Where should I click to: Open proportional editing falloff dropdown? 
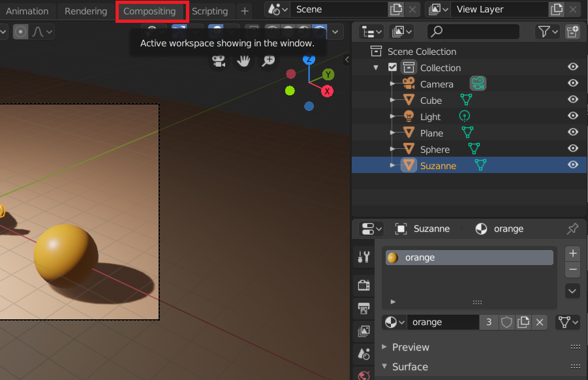[42, 32]
